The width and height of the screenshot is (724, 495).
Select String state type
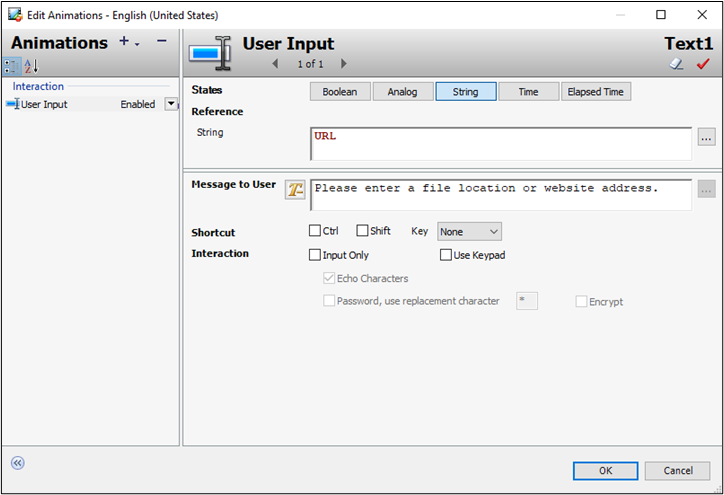click(x=465, y=91)
